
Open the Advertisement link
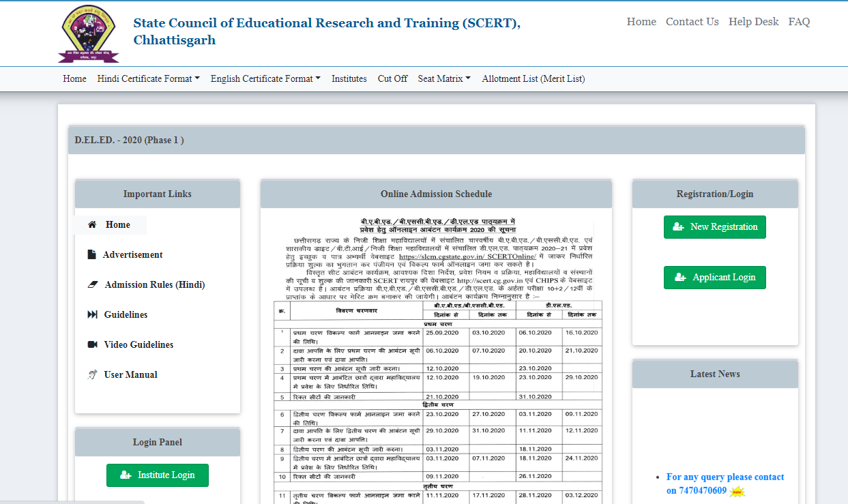(x=132, y=254)
